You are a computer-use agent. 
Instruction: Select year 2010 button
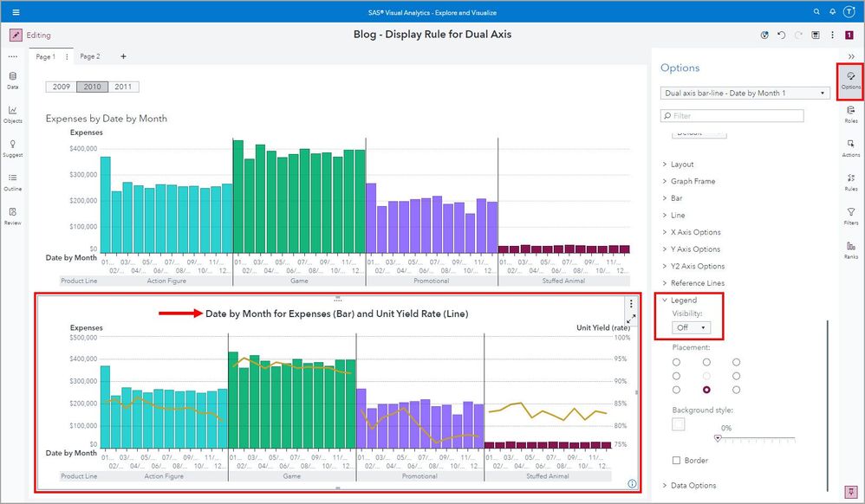(92, 87)
